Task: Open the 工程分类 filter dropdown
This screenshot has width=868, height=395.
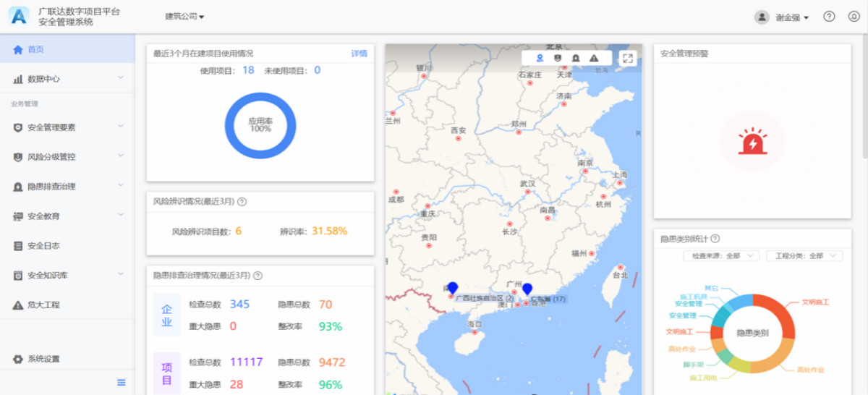Action: [804, 256]
